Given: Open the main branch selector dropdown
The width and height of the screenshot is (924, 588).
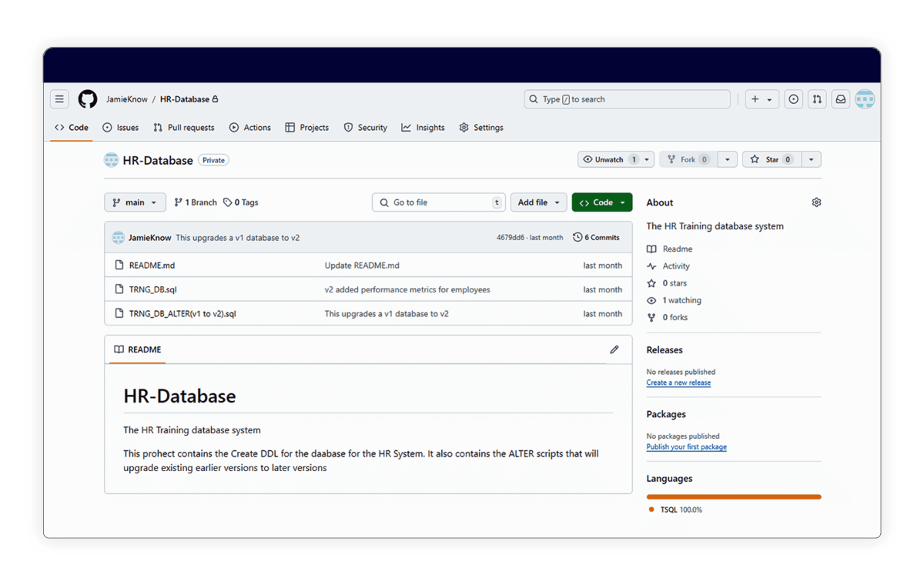Looking at the screenshot, I should [x=135, y=202].
